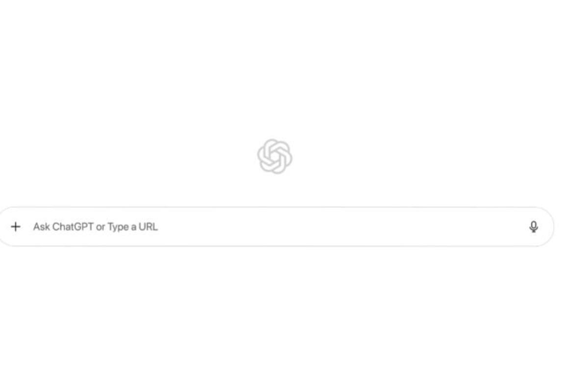Select the gray OpenAI logo above the bar
This screenshot has height=392, width=588.
click(275, 156)
